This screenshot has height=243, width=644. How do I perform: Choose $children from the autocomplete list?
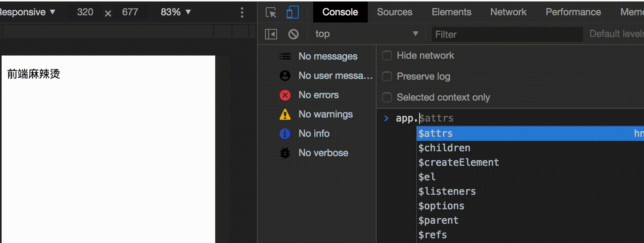pos(444,148)
